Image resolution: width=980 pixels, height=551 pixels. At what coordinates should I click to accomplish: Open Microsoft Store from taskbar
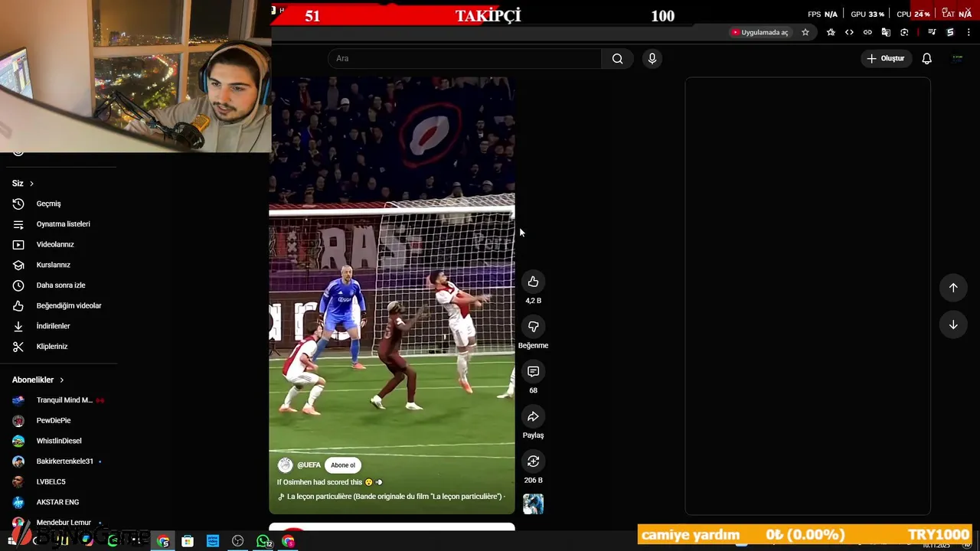point(188,542)
